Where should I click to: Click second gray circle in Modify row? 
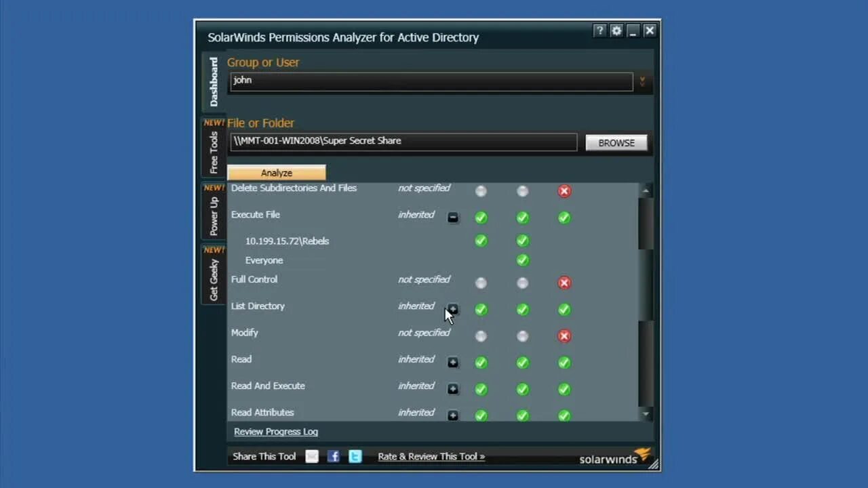[522, 335]
